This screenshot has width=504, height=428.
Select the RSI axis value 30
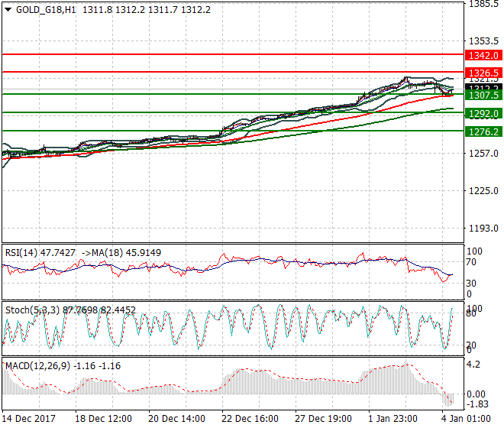(x=471, y=284)
